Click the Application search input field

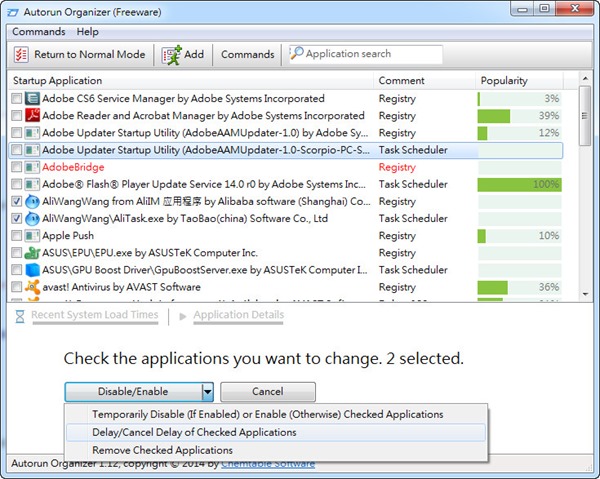click(x=366, y=54)
